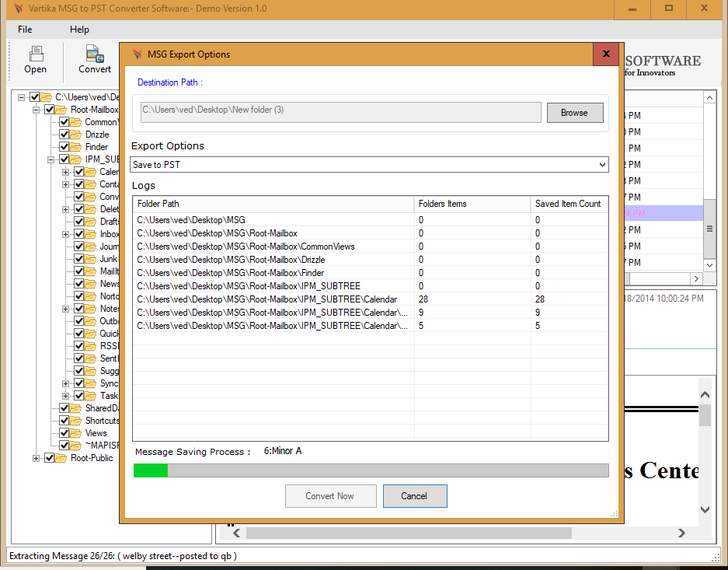Toggle the Task folder checkbox
This screenshot has height=570, width=728.
click(79, 396)
